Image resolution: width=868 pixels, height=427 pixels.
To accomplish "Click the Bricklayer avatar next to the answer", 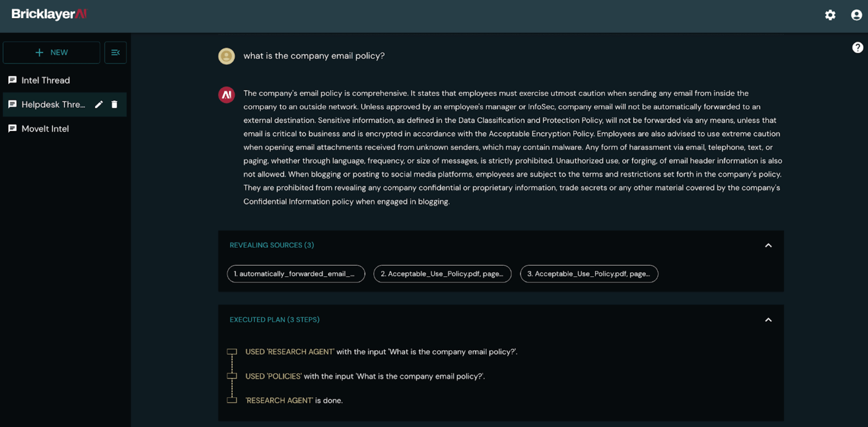I will coord(227,94).
